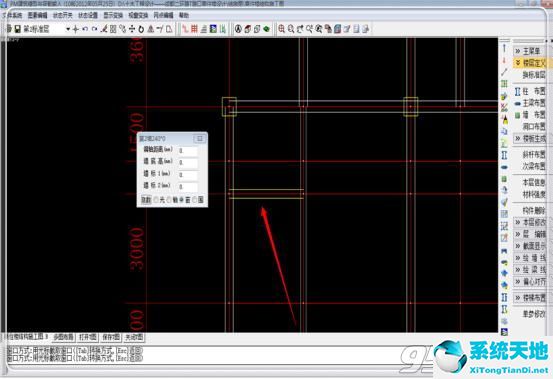Viewport: 553px width, 379px height.
Task: Click the 取数 button in dialog
Action: coord(146,200)
